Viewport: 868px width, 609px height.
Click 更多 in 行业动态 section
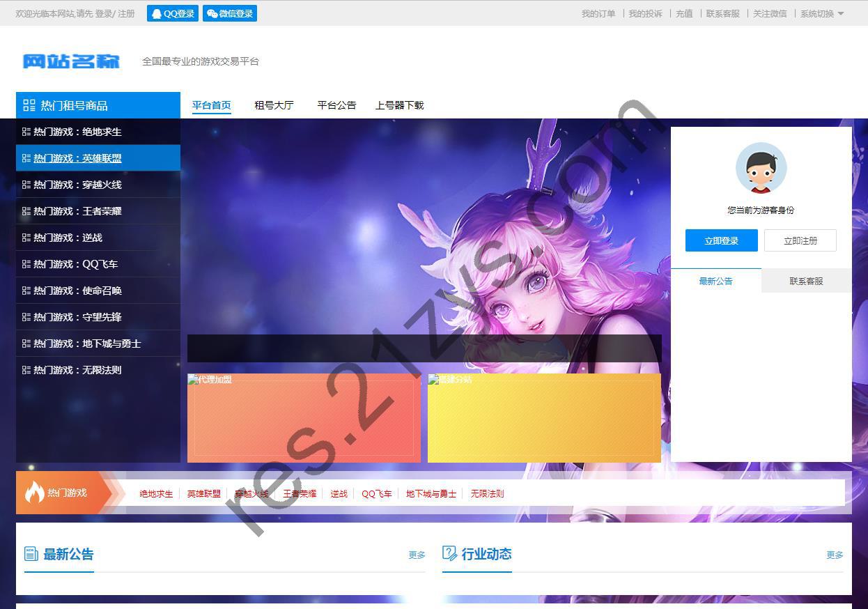click(835, 555)
